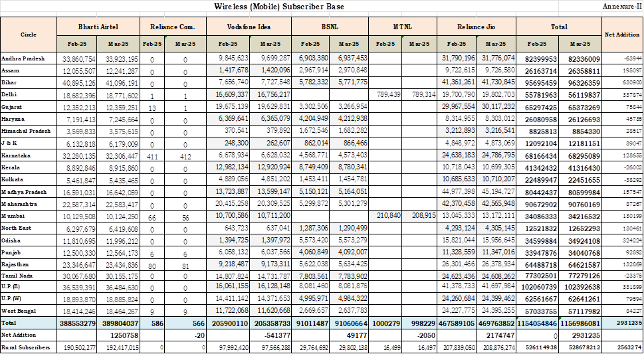Select Bihar Reliance Jio Mar-25 value 41,730,845
Viewport: 644px width, 354px height.
pyautogui.click(x=498, y=82)
